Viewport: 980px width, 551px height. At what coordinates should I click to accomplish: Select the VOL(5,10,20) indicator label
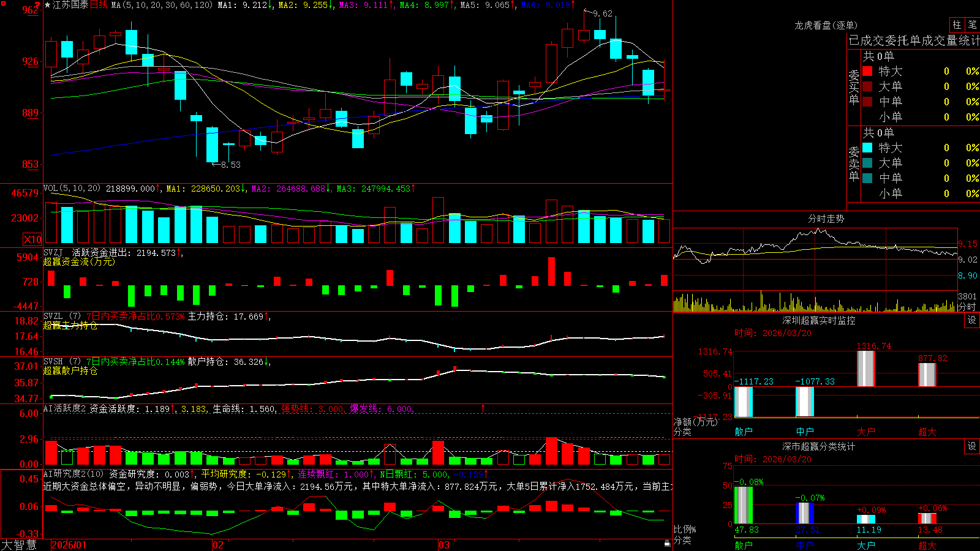pos(72,189)
